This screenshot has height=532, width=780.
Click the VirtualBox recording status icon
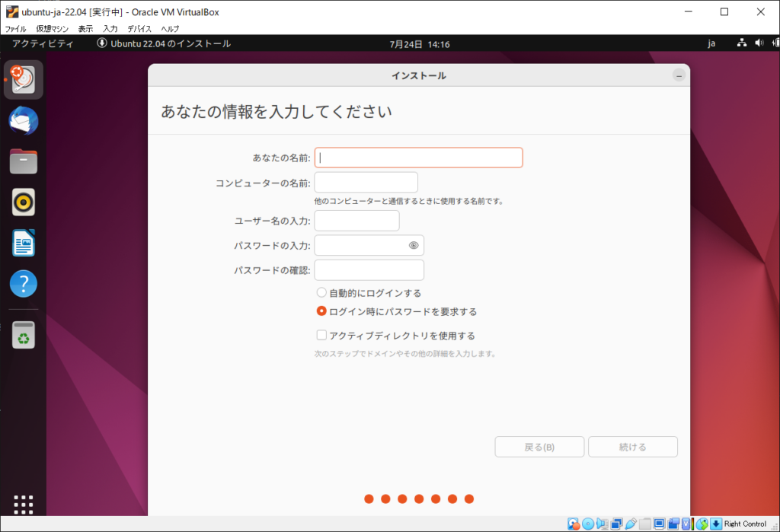tap(673, 524)
